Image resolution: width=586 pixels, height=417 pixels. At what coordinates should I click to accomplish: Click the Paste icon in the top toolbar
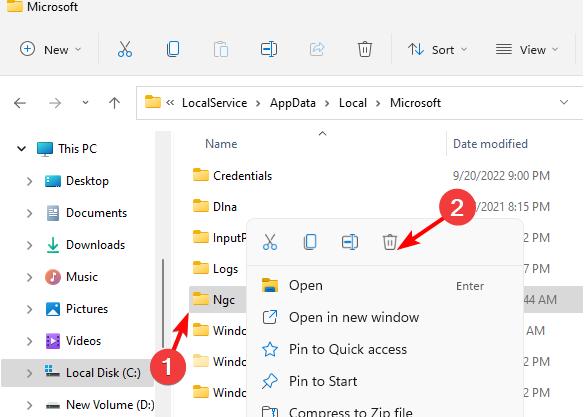(x=221, y=49)
